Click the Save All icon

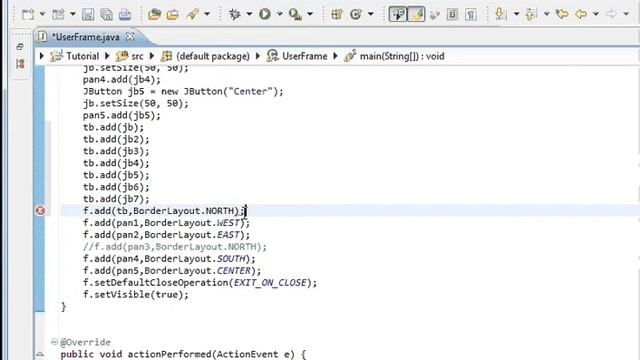coord(107,15)
